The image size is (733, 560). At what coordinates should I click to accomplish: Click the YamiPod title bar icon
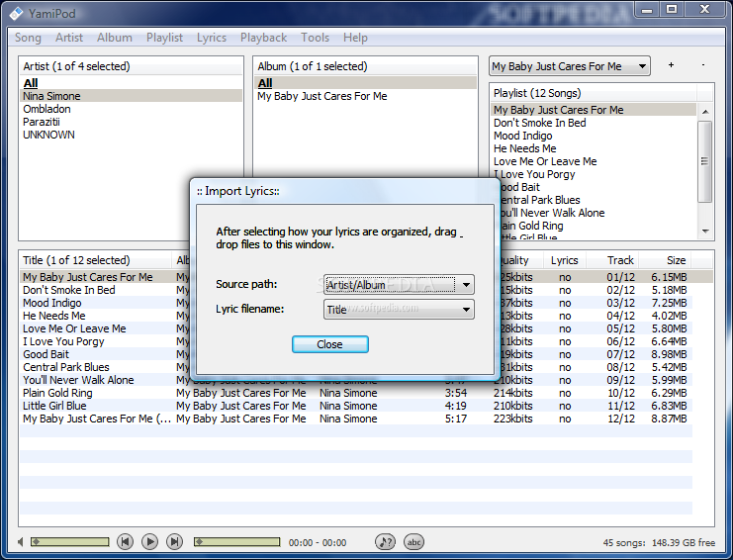coord(16,13)
